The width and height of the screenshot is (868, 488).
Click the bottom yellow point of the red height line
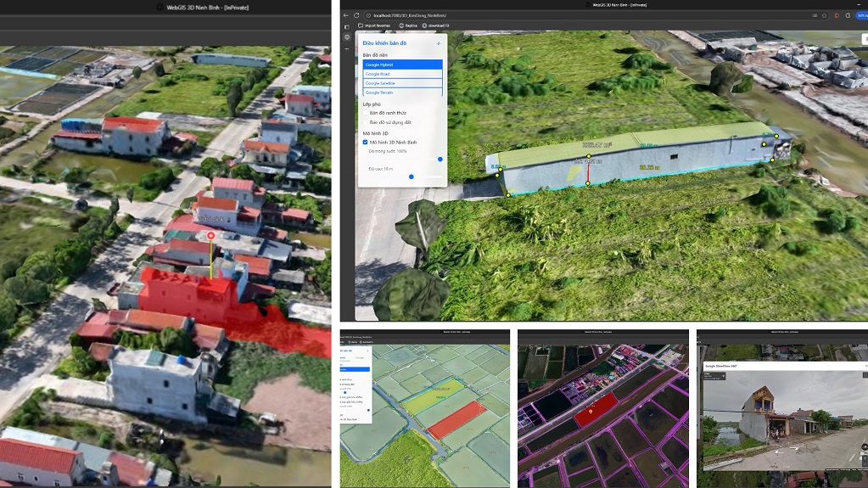pyautogui.click(x=588, y=183)
